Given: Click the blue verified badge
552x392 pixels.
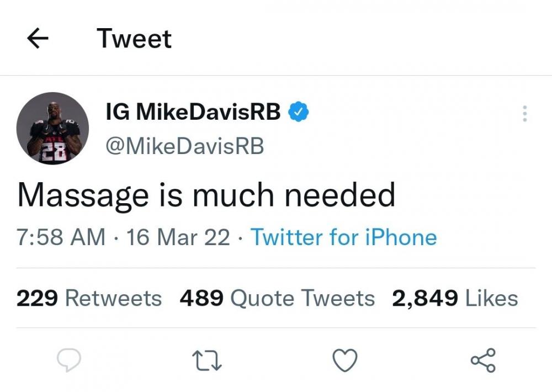Looking at the screenshot, I should 300,113.
